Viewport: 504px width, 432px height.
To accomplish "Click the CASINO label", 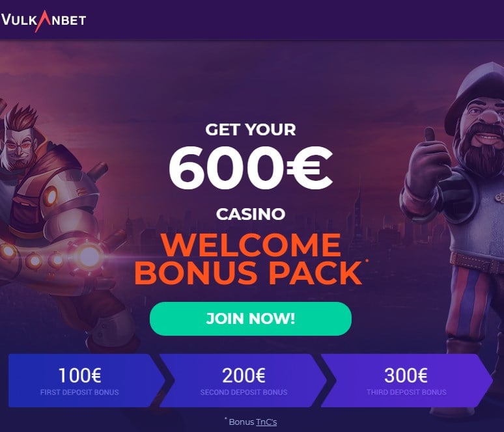I will click(x=251, y=214).
